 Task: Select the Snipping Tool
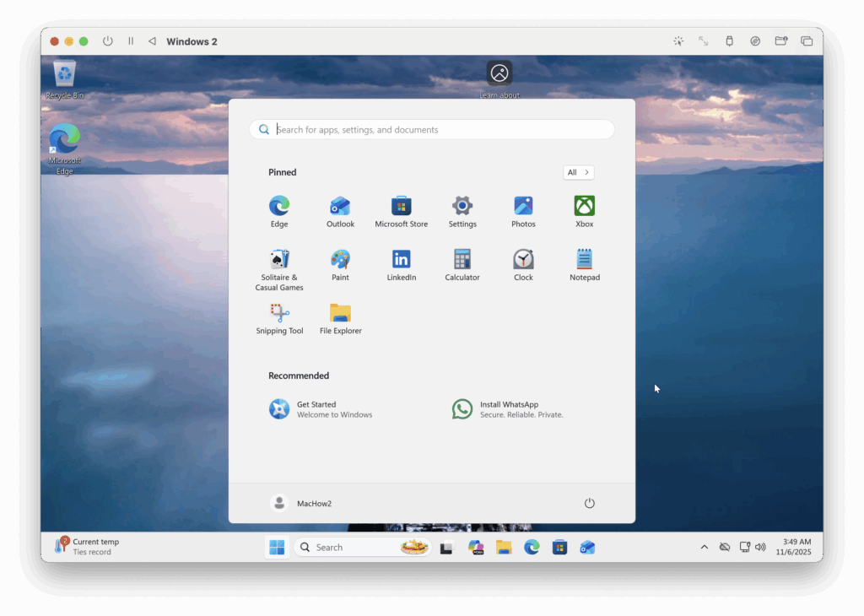(x=279, y=316)
